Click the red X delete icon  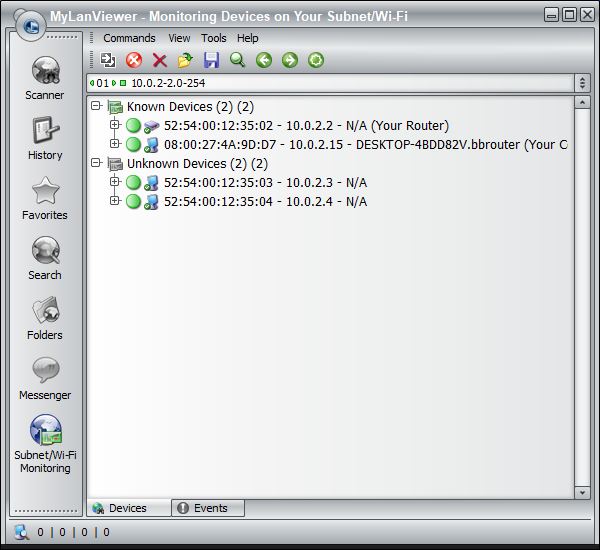coord(160,60)
